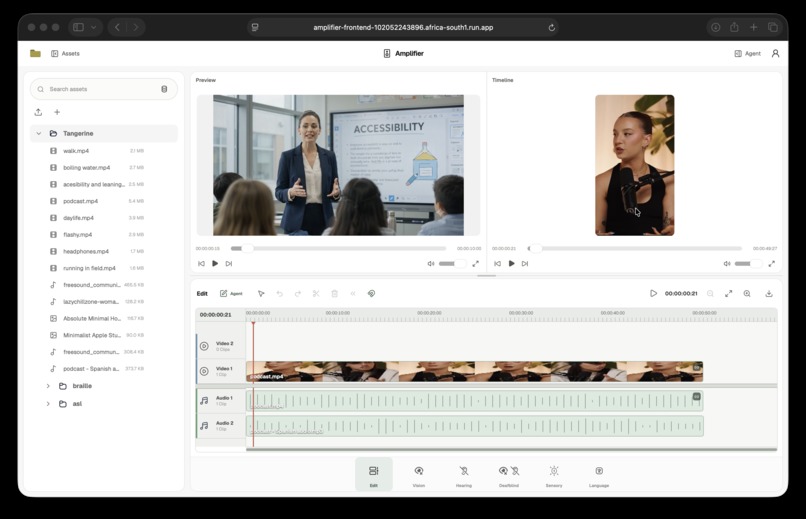Export the project with download icon
The width and height of the screenshot is (806, 519).
click(769, 293)
